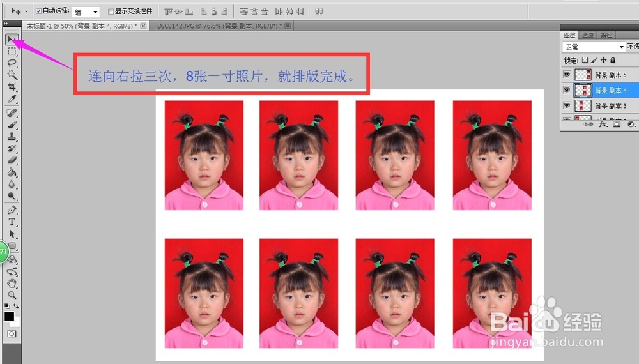This screenshot has height=364, width=639.
Task: Select the Pen tool
Action: point(12,210)
